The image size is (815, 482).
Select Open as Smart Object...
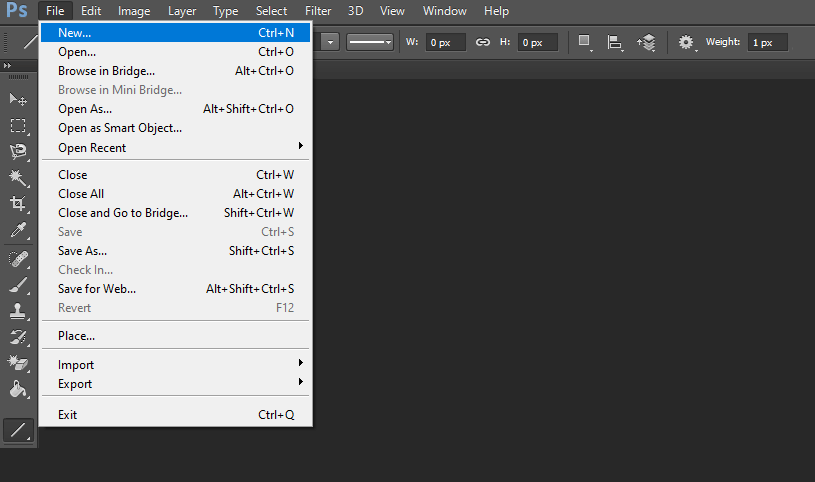click(x=175, y=128)
